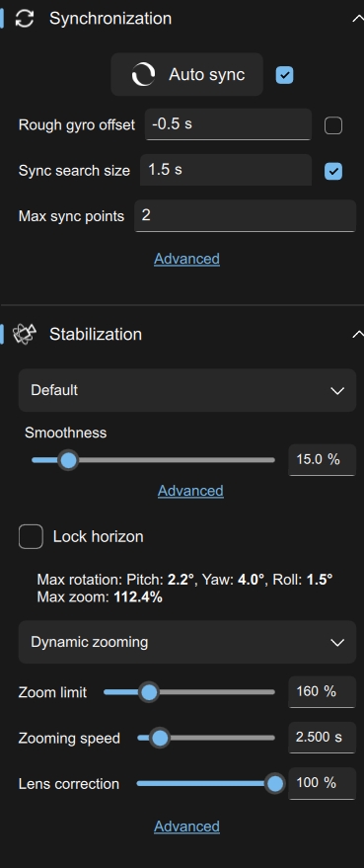Click the Smoothness 15.0 % value field

pos(322,459)
